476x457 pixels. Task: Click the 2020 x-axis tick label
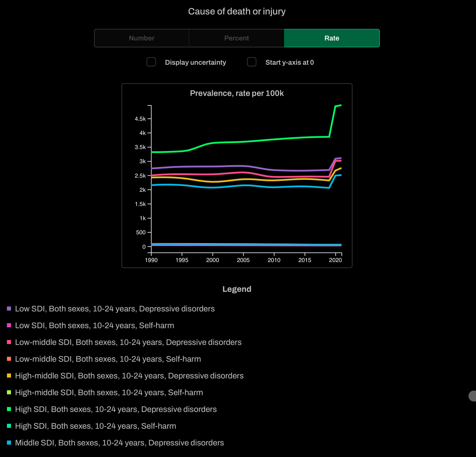point(335,260)
